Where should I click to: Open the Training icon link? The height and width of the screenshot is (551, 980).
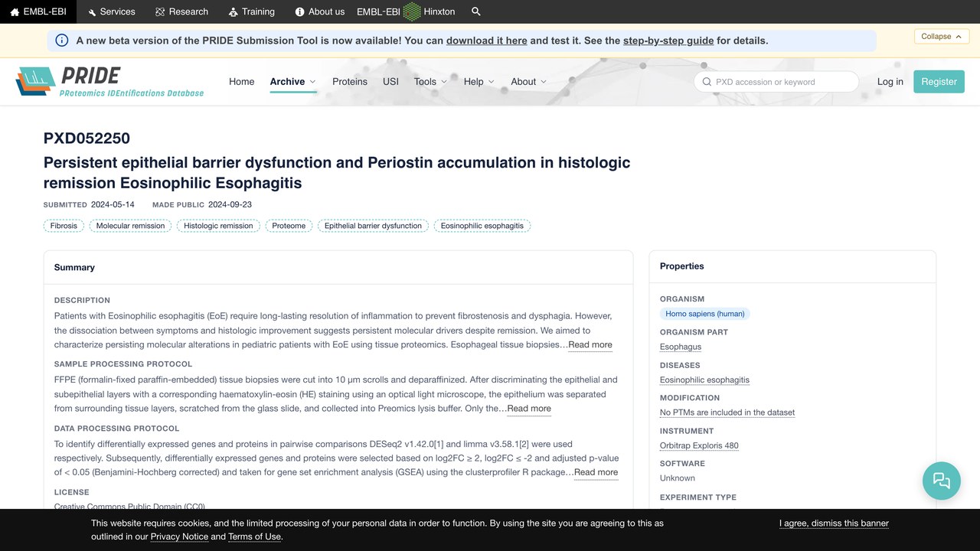(x=234, y=12)
